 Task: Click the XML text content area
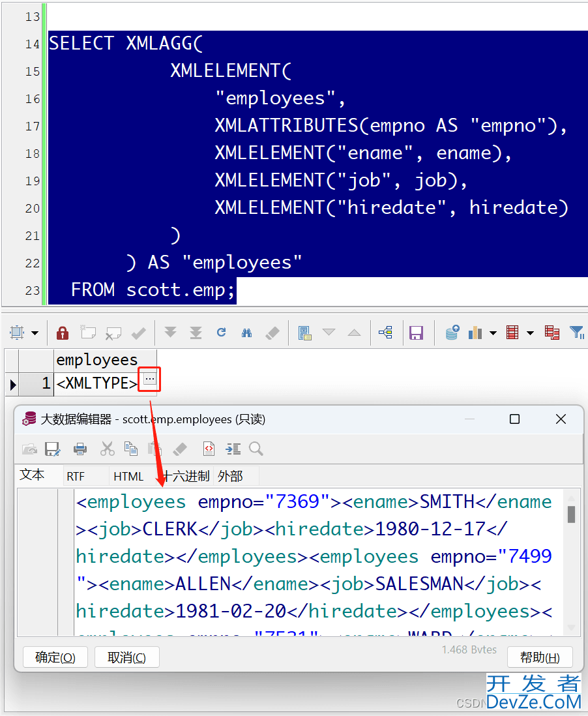319,563
